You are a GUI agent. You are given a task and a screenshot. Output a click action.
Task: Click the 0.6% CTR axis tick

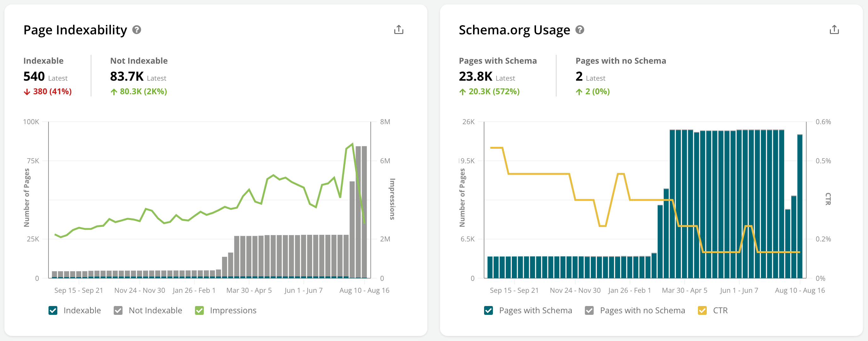[823, 122]
